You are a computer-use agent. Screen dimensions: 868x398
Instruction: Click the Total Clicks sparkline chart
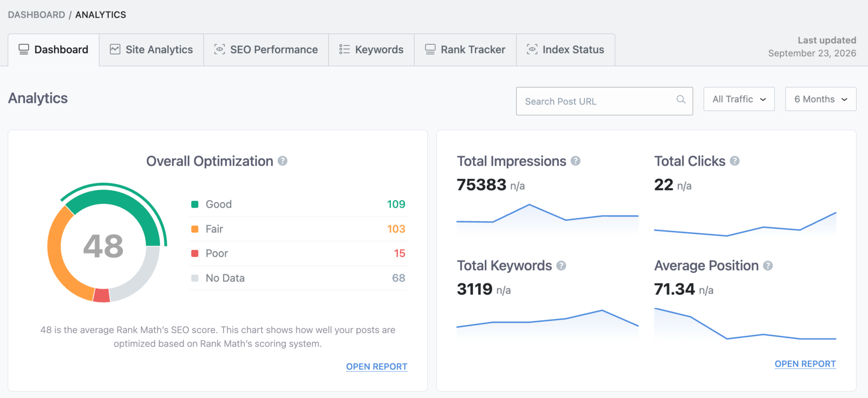pos(745,224)
